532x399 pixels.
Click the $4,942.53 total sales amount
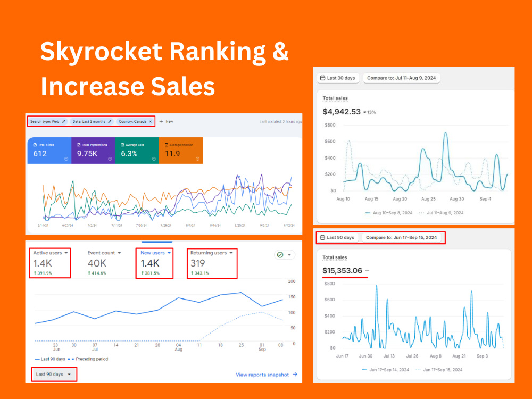342,112
